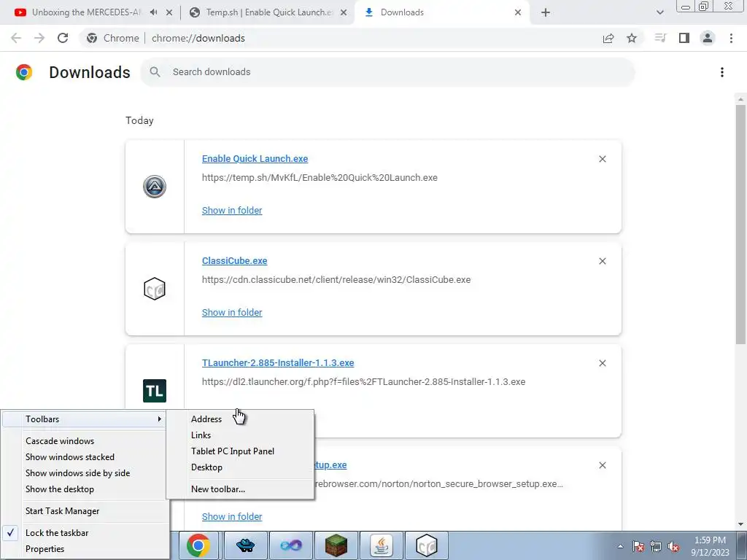Click the TLauncher TL file icon
Viewport: 747px width, 560px height.
[x=155, y=391]
